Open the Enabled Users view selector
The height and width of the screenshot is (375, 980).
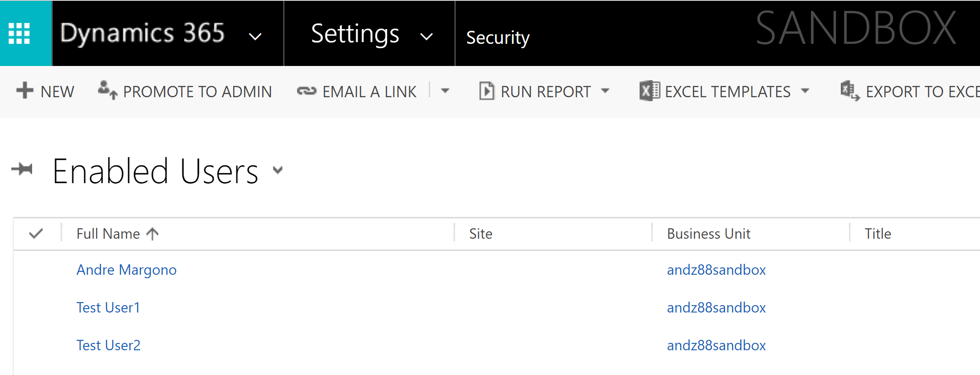(x=278, y=170)
